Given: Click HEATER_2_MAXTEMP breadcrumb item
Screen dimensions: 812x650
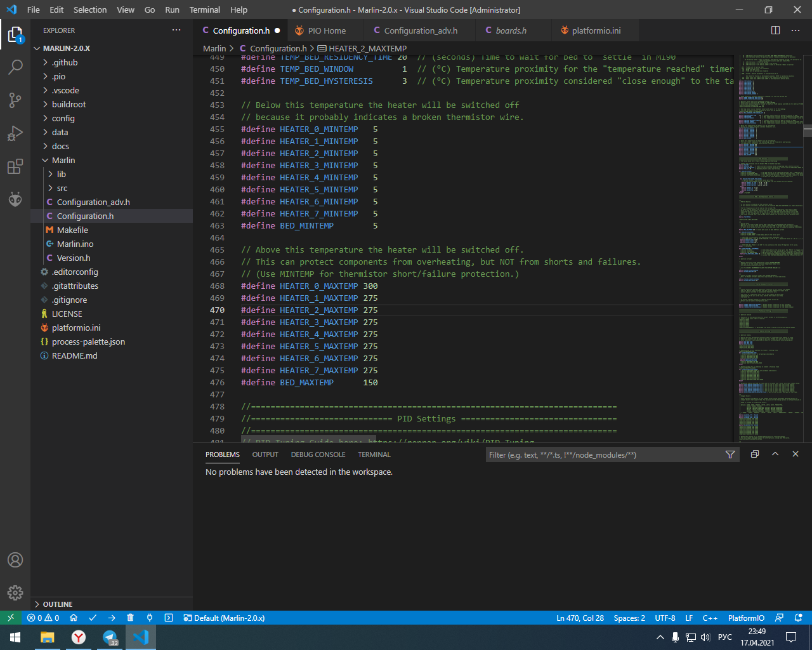Looking at the screenshot, I should click(x=362, y=48).
